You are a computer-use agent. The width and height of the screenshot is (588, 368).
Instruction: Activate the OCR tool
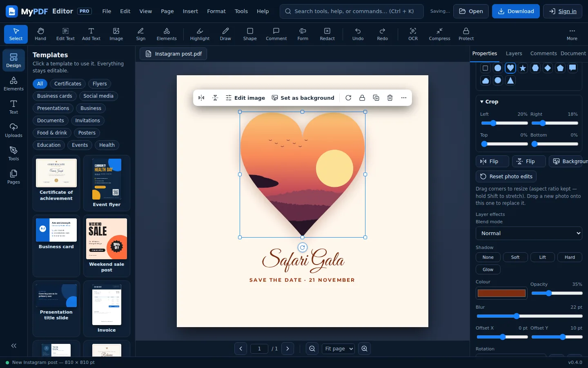coord(413,34)
